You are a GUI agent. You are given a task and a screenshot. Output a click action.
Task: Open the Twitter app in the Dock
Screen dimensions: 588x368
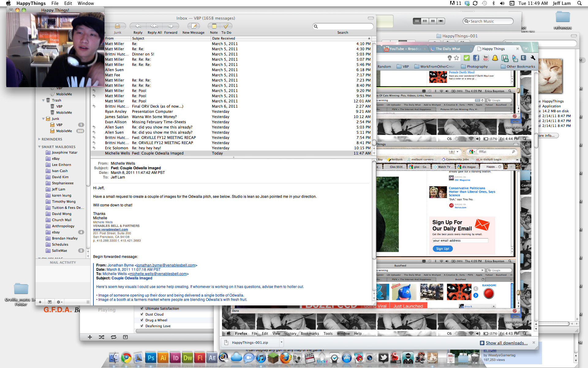383,358
